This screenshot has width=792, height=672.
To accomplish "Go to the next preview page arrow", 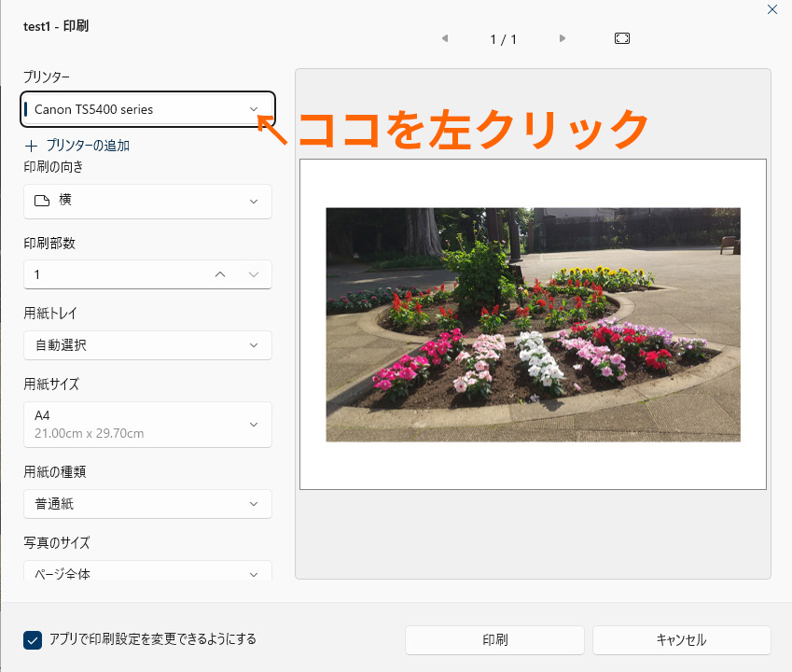I will 563,38.
